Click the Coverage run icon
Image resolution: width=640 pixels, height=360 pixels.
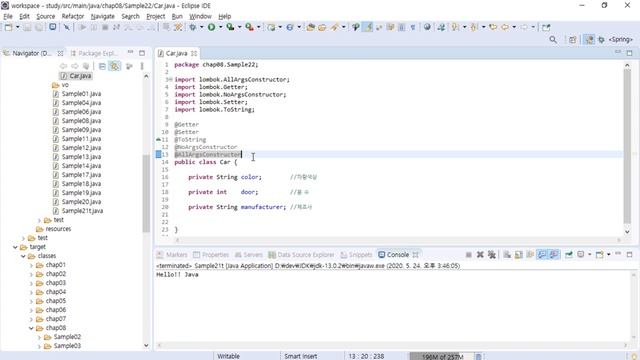[230, 27]
